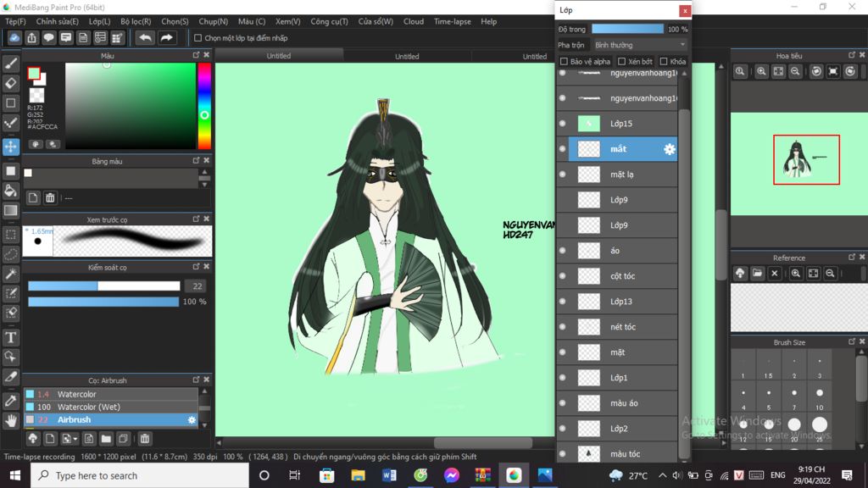
Task: Enable Xén bớt clipping checkbox
Action: tap(621, 61)
